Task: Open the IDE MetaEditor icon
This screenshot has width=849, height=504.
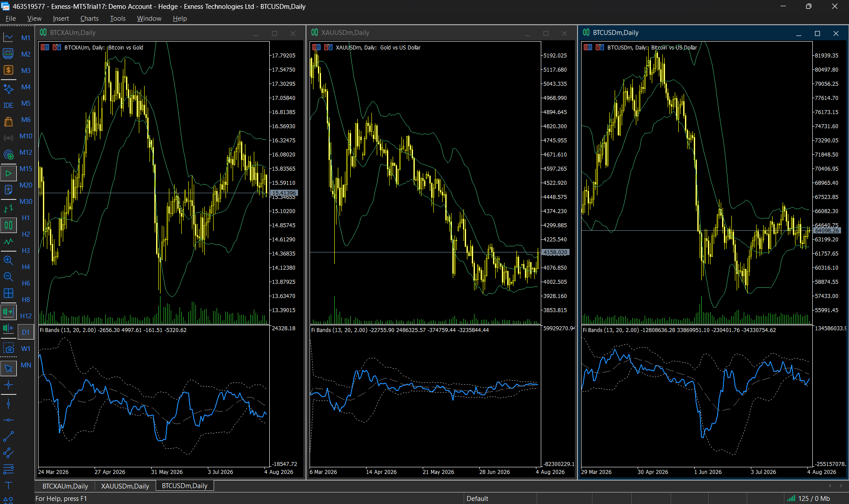Action: (8, 105)
